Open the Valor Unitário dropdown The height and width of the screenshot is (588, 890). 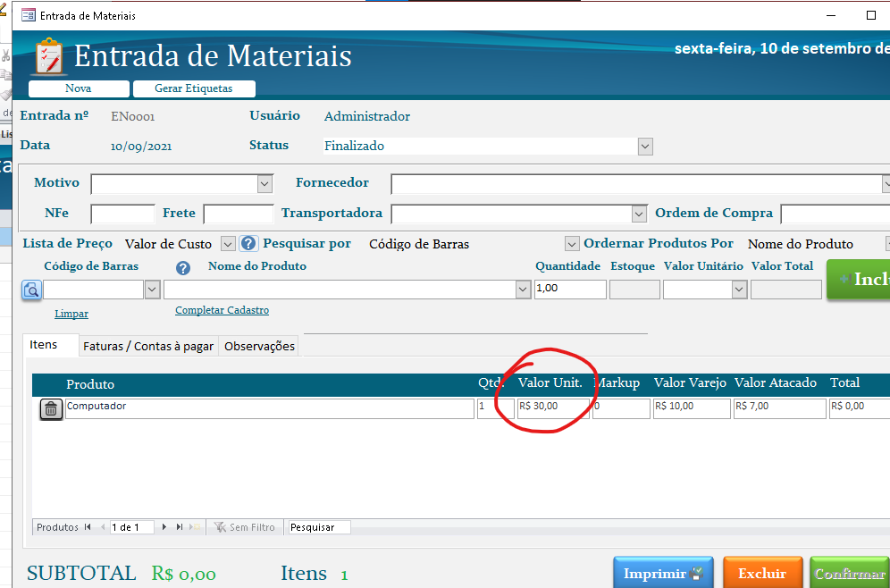[x=738, y=290]
